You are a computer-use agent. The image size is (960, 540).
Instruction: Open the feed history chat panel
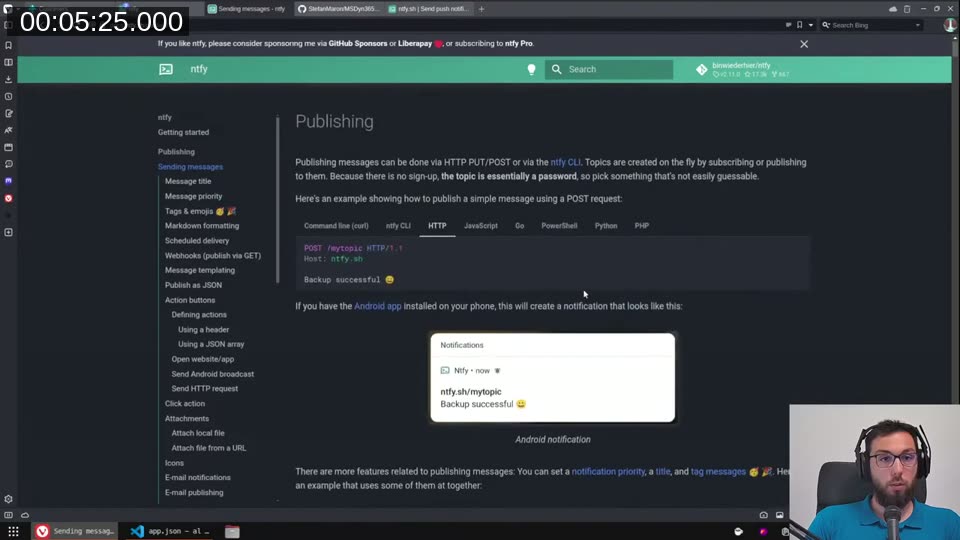point(9,164)
